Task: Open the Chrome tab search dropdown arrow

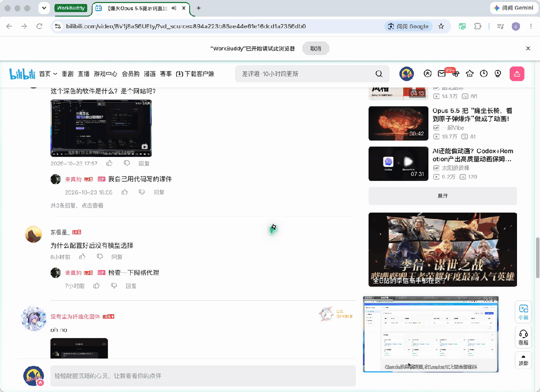Action: [x=44, y=8]
